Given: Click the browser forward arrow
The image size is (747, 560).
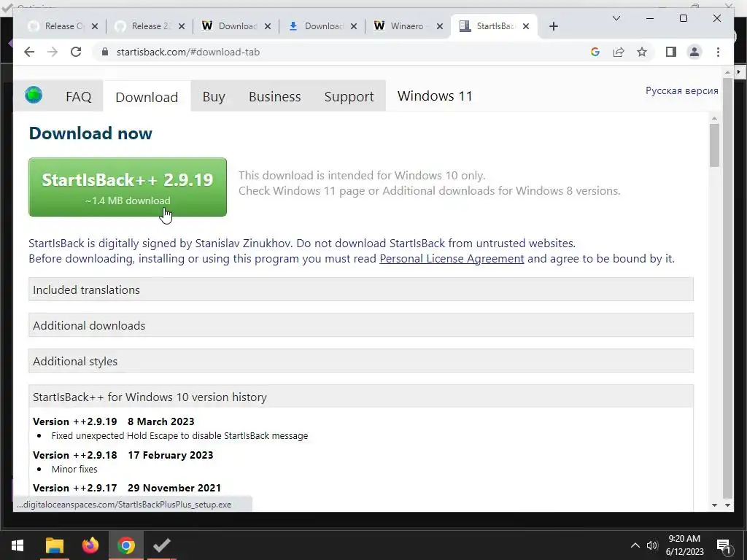Looking at the screenshot, I should pos(53,52).
